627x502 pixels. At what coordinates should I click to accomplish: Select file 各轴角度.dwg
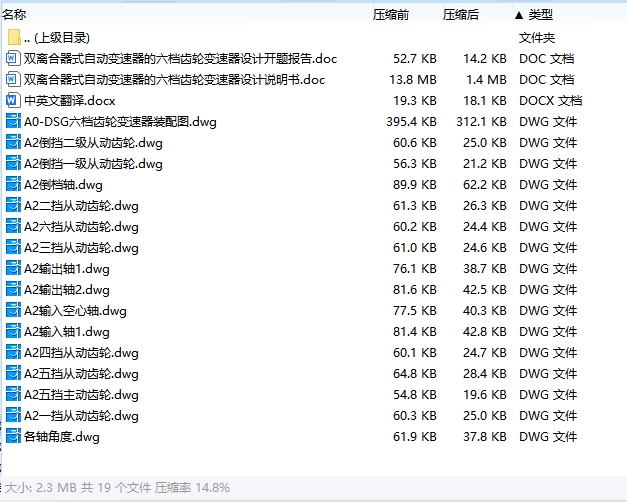(62, 436)
